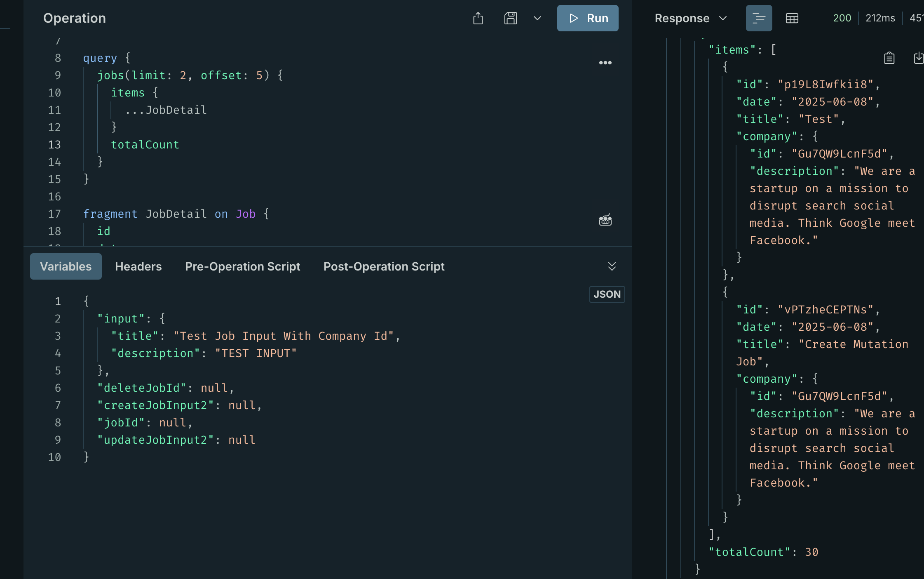Image resolution: width=924 pixels, height=579 pixels.
Task: Click the share operation icon
Action: [478, 18]
